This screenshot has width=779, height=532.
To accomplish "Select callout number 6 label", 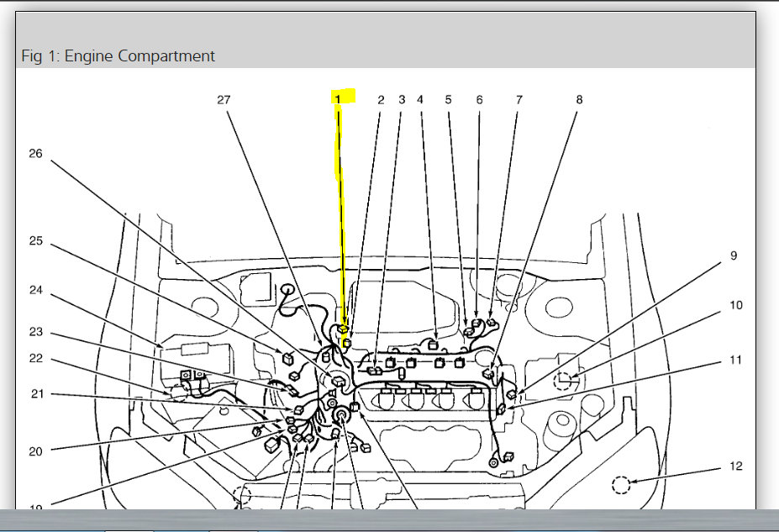I will [x=480, y=100].
